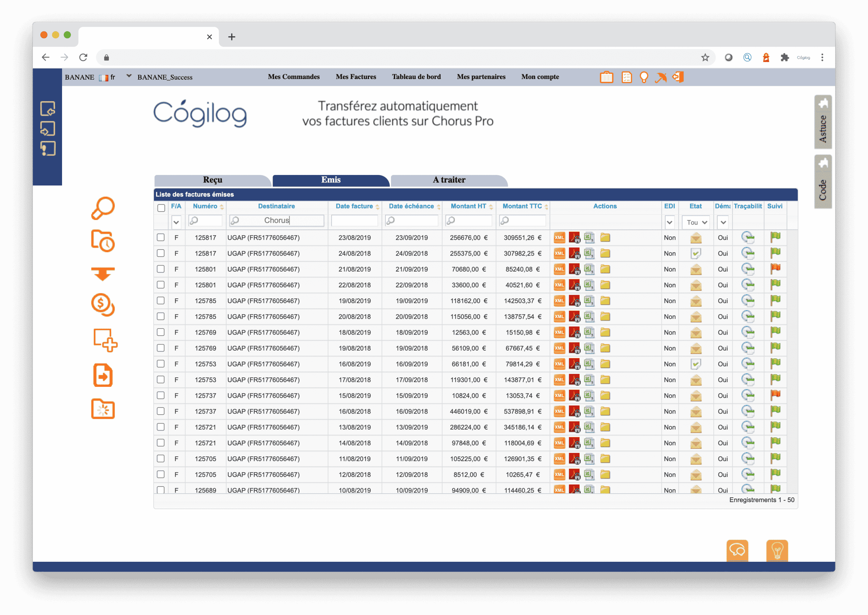Bookmark page with the star icon
Image resolution: width=868 pixels, height=615 pixels.
click(705, 57)
